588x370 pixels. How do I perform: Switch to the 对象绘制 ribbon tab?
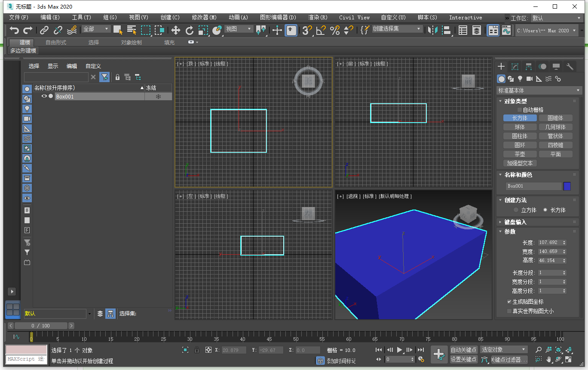point(131,42)
